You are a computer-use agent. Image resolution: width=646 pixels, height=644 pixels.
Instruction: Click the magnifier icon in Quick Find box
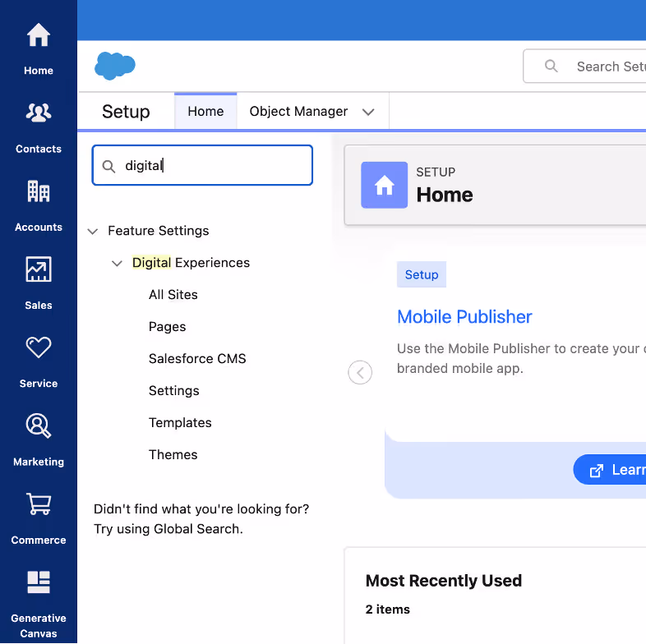(x=108, y=167)
